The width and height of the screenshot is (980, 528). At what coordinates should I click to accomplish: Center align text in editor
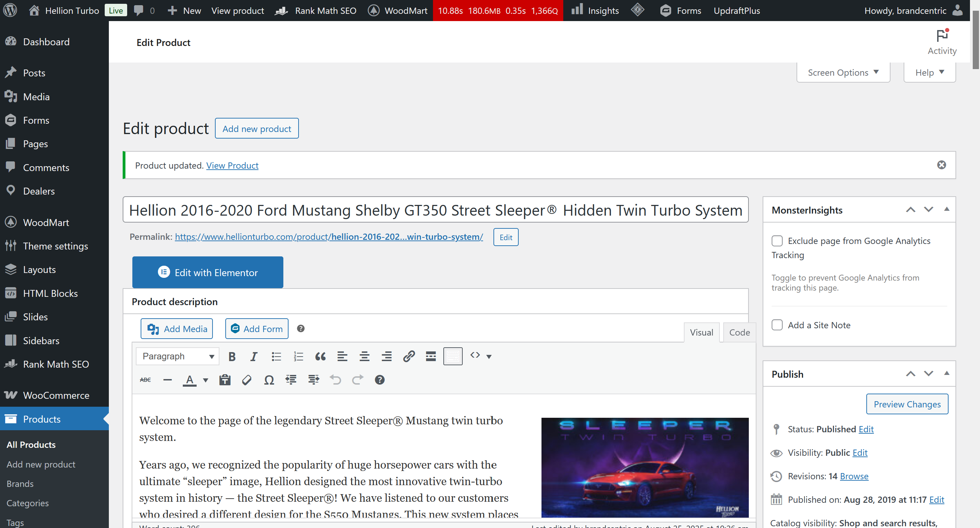(x=365, y=357)
